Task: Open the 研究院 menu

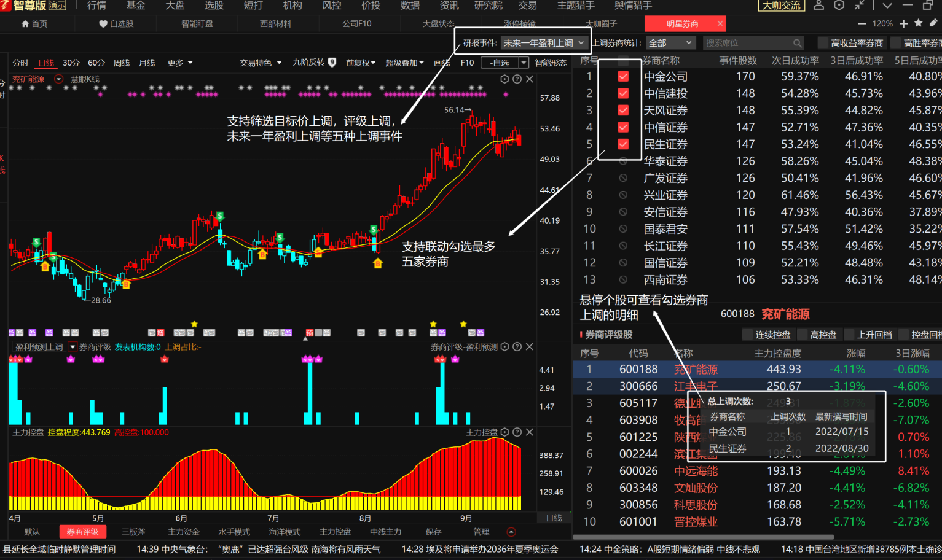Action: (x=489, y=6)
